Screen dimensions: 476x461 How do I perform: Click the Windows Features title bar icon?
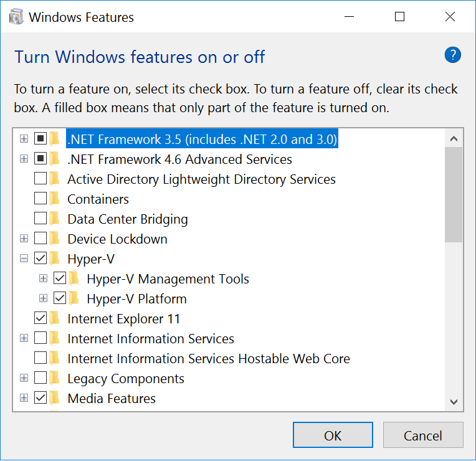point(16,17)
